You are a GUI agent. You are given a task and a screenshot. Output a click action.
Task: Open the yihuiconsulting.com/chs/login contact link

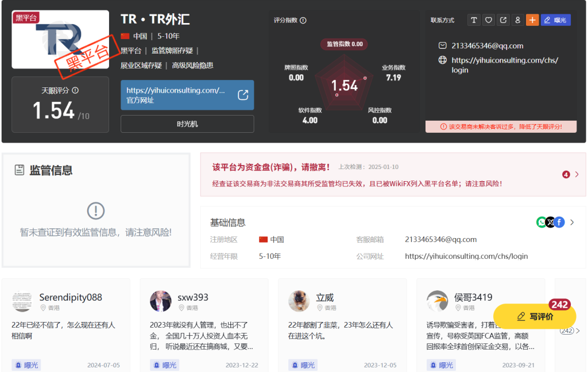coord(505,65)
